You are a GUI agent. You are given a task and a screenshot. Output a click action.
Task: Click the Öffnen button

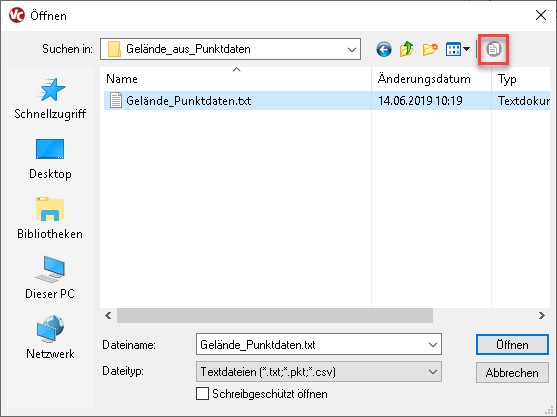point(512,345)
